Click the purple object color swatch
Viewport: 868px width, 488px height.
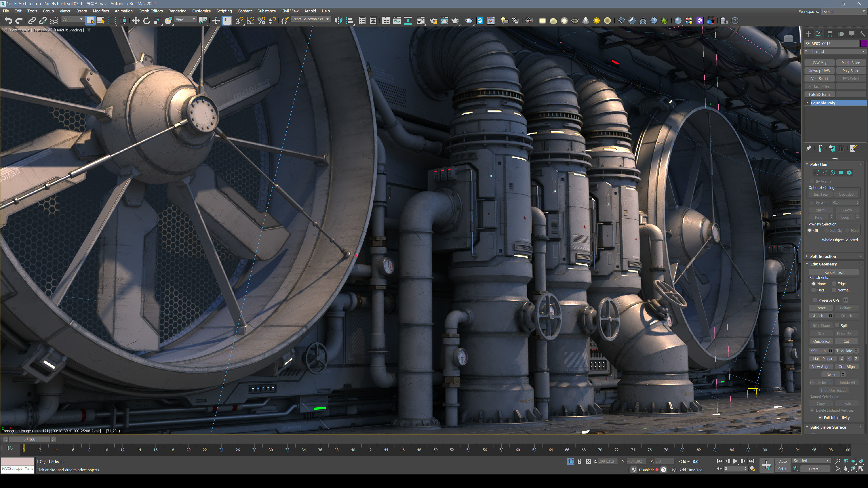(863, 43)
